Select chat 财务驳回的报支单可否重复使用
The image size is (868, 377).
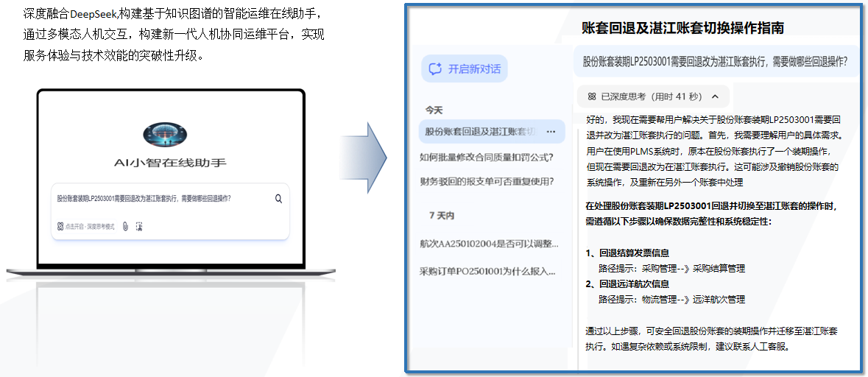[486, 181]
